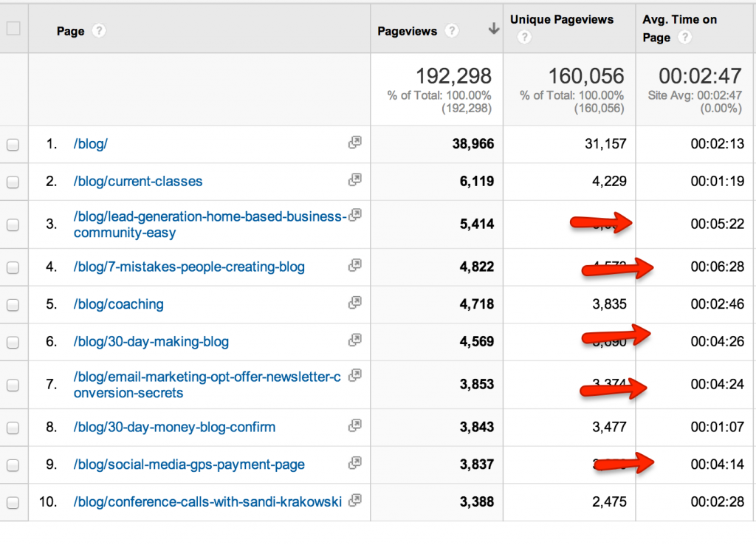Image resolution: width=756 pixels, height=545 pixels.
Task: Select the checkbox for /blog/ row
Action: [x=13, y=144]
